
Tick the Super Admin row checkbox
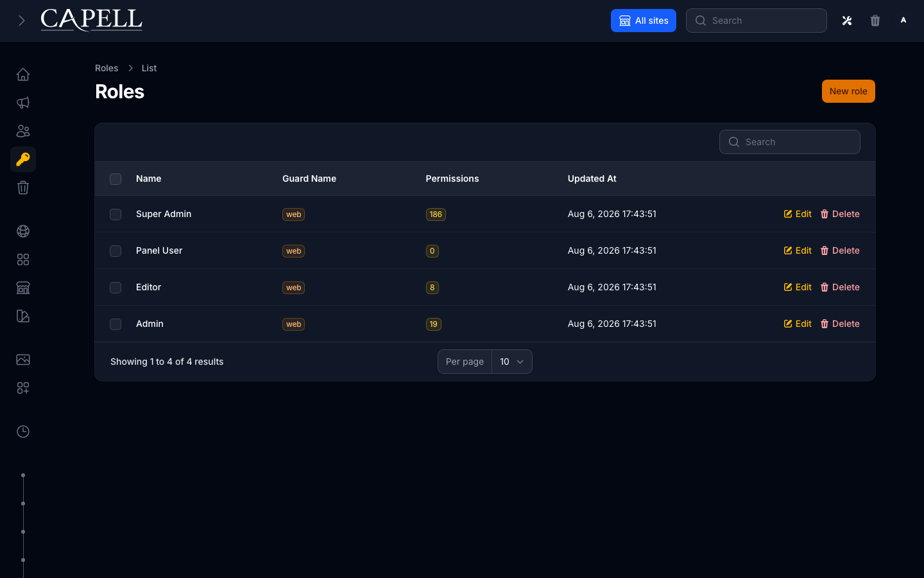(116, 215)
